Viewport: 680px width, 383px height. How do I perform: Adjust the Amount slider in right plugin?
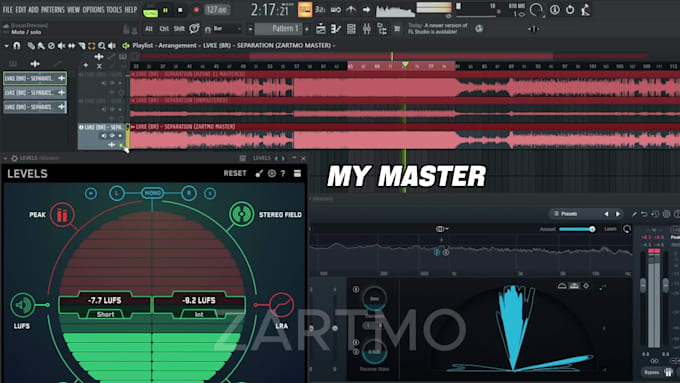(576, 229)
